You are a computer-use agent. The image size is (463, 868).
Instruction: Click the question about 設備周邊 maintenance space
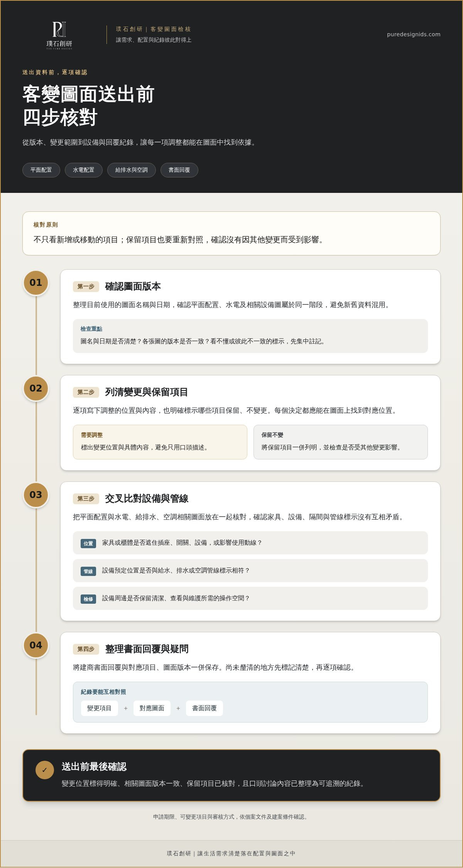[176, 598]
